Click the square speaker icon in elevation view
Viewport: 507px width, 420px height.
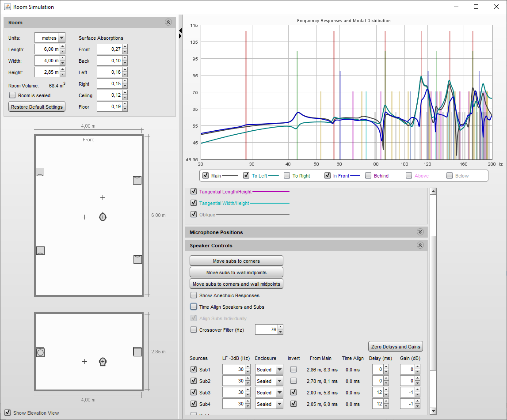pos(137,352)
